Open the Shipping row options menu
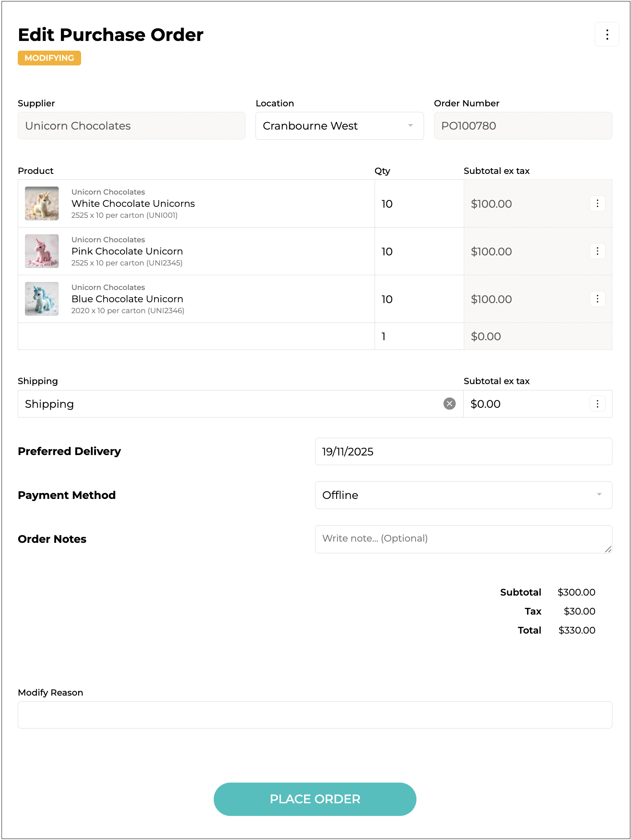The height and width of the screenshot is (840, 631). pyautogui.click(x=597, y=404)
